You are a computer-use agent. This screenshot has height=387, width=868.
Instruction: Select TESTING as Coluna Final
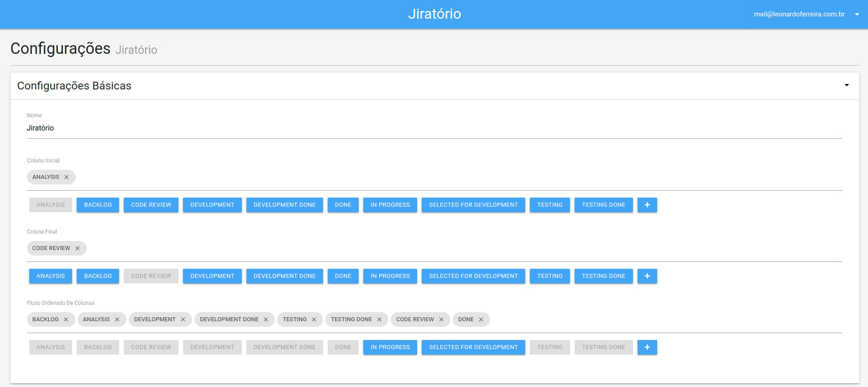tap(550, 276)
